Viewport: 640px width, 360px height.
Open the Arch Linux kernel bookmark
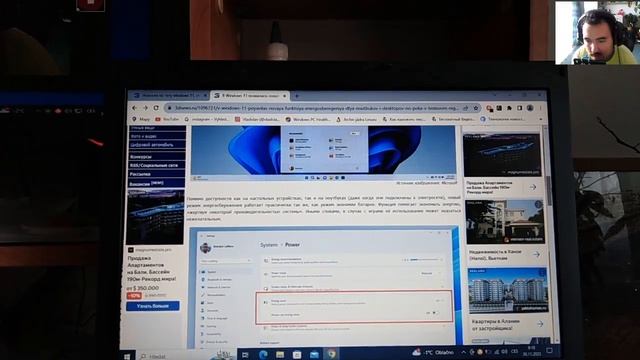(x=356, y=119)
